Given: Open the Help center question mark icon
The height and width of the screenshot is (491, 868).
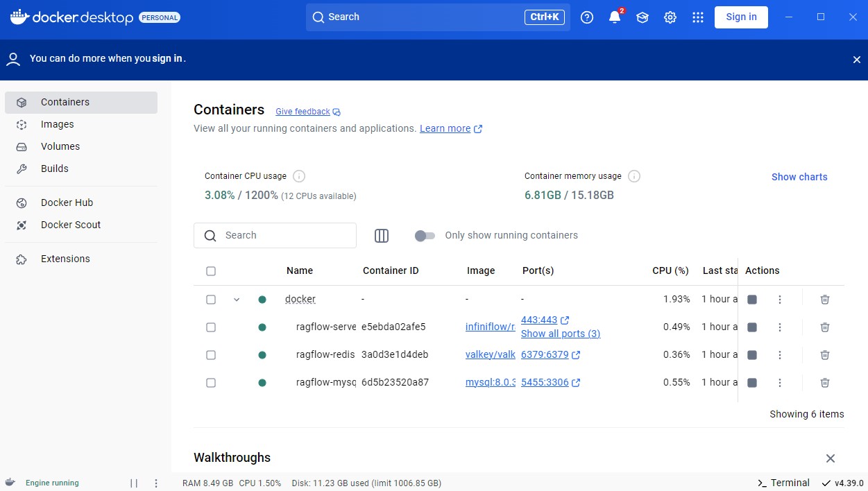Looking at the screenshot, I should (587, 17).
